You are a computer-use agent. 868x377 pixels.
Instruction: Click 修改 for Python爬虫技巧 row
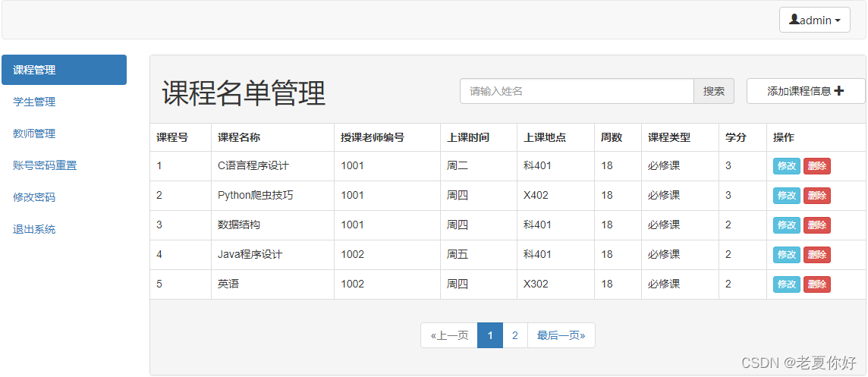coord(787,196)
